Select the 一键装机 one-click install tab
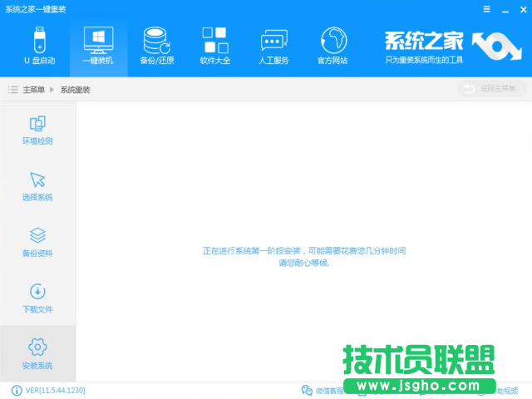This screenshot has width=532, height=399. (98, 46)
